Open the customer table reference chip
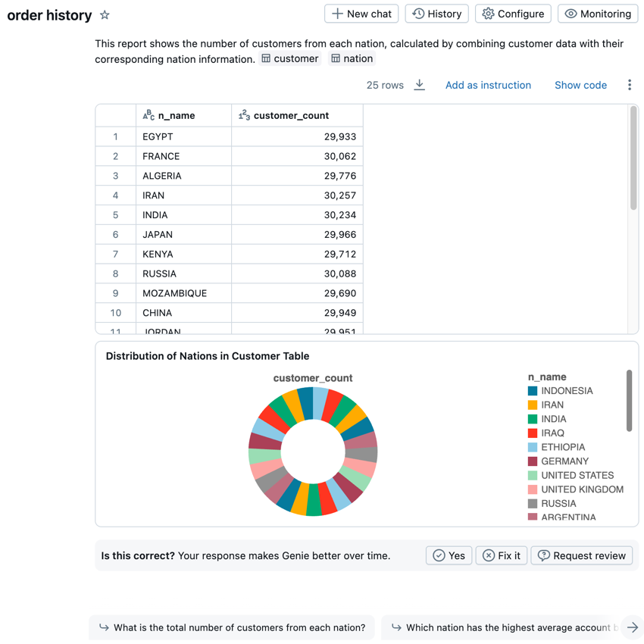Image resolution: width=644 pixels, height=644 pixels. click(x=290, y=58)
